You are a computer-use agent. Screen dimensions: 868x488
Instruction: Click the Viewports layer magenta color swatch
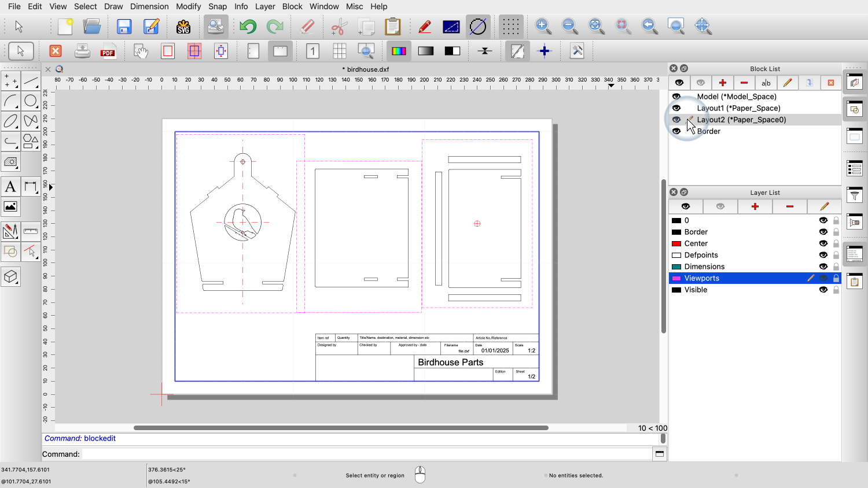point(676,278)
